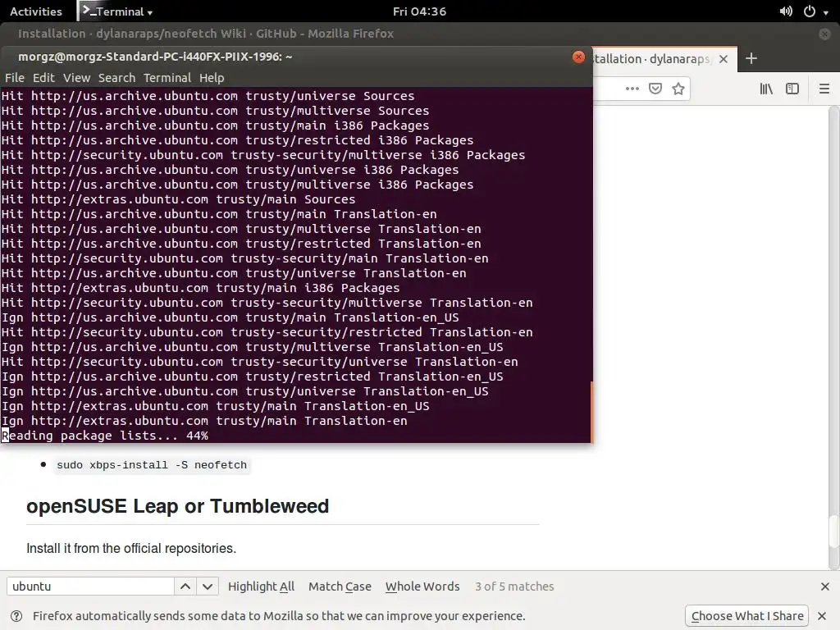Open a new Firefox tab
The width and height of the screenshot is (840, 630).
(x=751, y=58)
